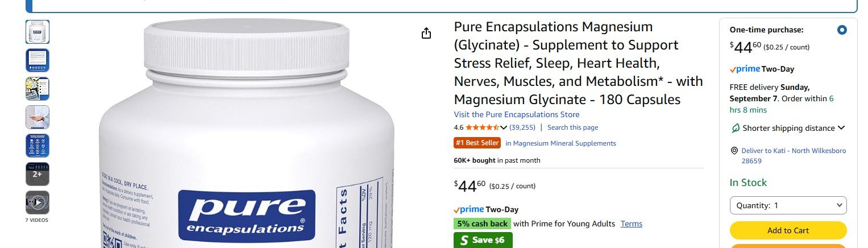This screenshot has width=868, height=248.
Task: Open the 39,255 ratings link
Action: [522, 127]
